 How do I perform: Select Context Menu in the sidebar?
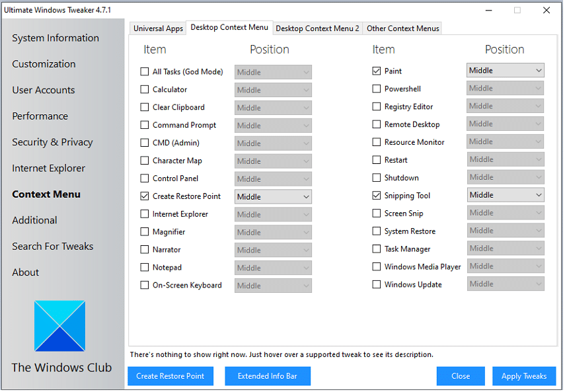(x=46, y=194)
